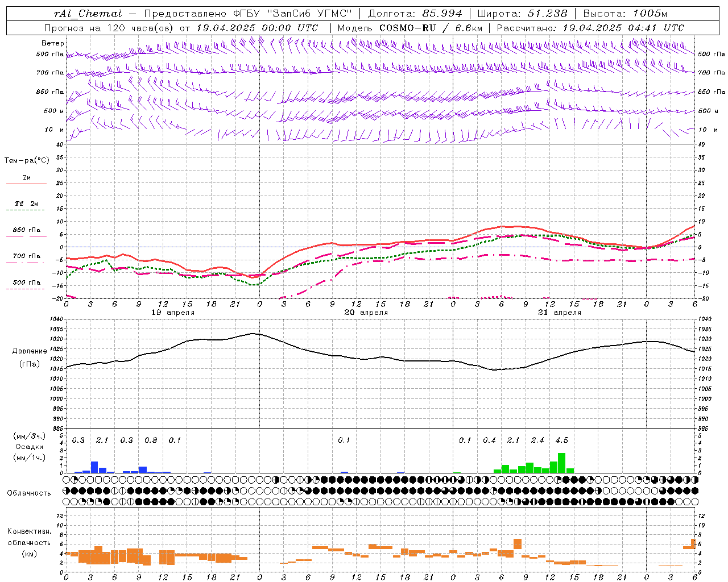Select the Модель COSMO-RU / 6.6км text

409,28
